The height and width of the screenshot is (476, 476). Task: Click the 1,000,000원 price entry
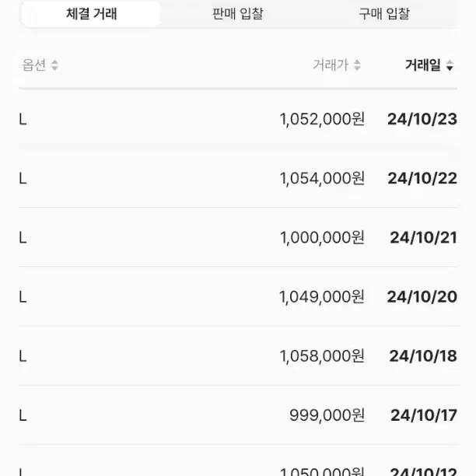[x=322, y=237]
